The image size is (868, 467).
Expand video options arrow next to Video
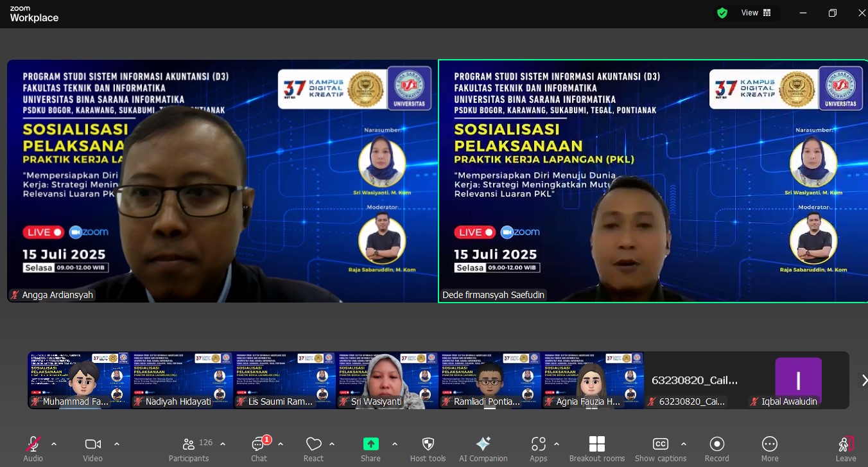(x=117, y=444)
